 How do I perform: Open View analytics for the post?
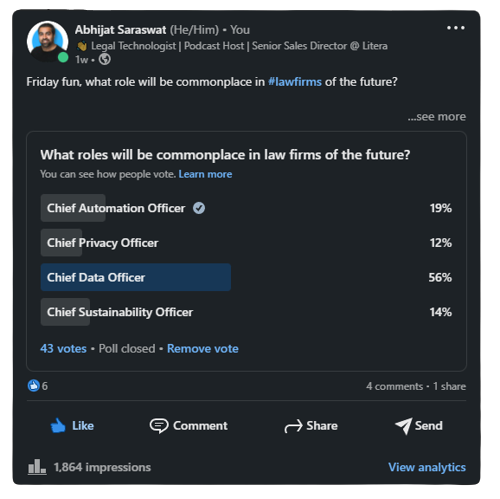click(427, 467)
